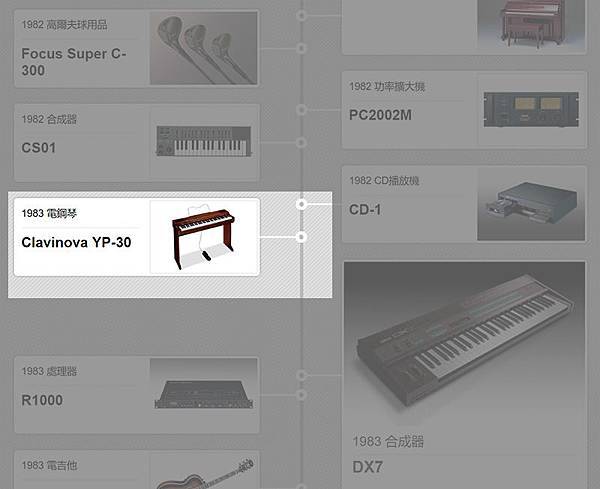This screenshot has height=489, width=600.
Task: Click the timeline marker linked to PC2002M
Action: coord(302,110)
